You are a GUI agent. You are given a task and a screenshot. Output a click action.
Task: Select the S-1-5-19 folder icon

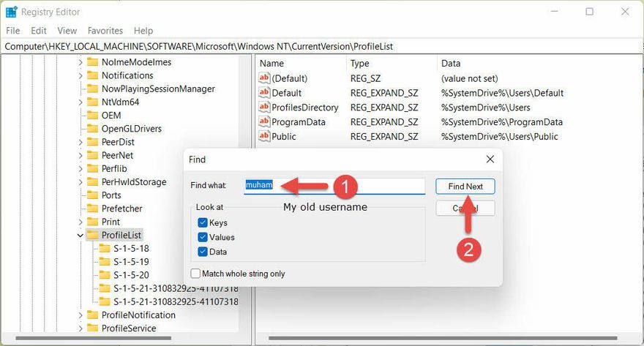[105, 261]
